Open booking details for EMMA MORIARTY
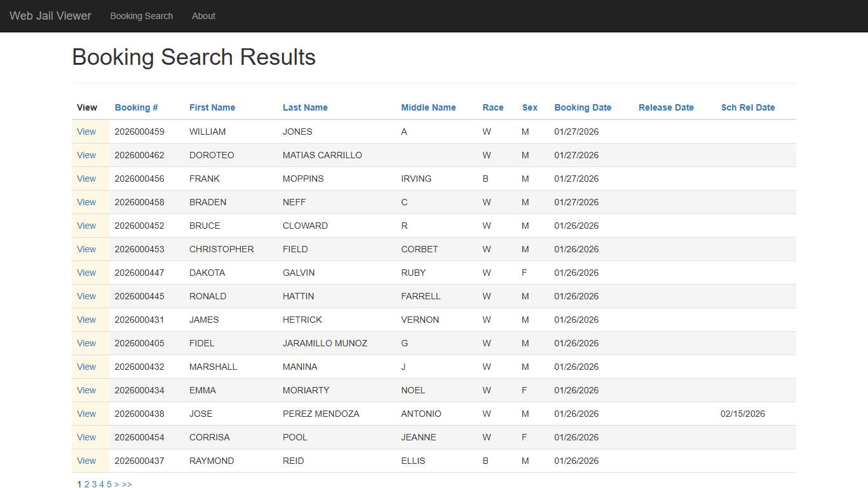 tap(86, 390)
